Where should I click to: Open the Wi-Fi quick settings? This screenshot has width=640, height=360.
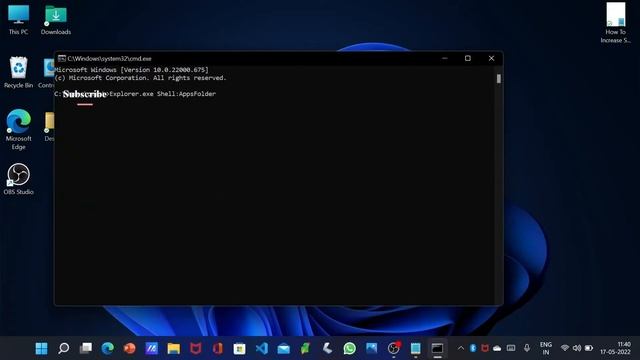565,348
